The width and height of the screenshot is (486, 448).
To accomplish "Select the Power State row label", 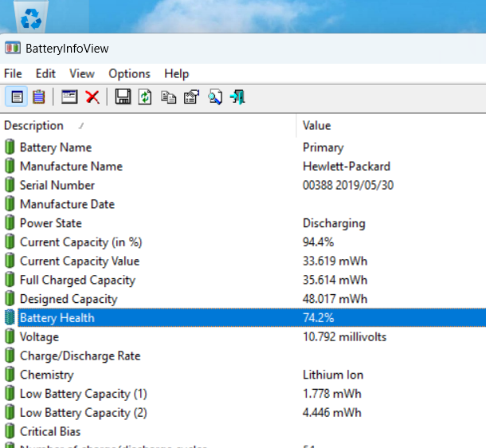I will tap(51, 223).
